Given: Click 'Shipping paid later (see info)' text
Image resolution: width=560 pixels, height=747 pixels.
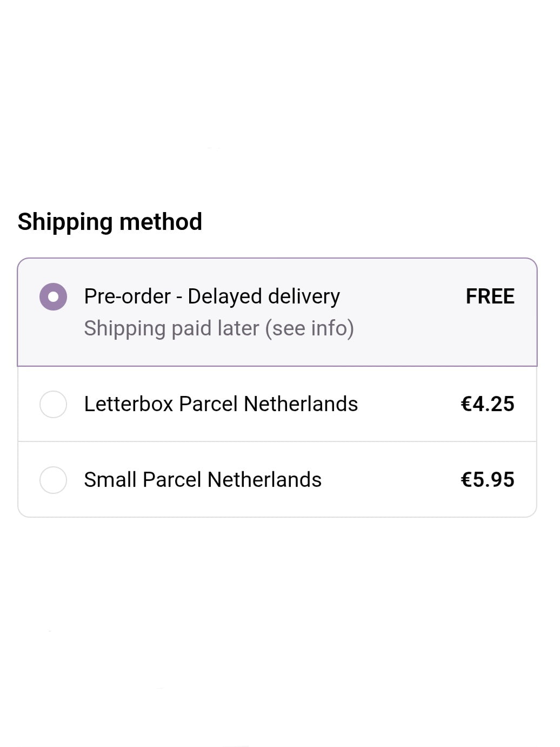Looking at the screenshot, I should [x=218, y=328].
